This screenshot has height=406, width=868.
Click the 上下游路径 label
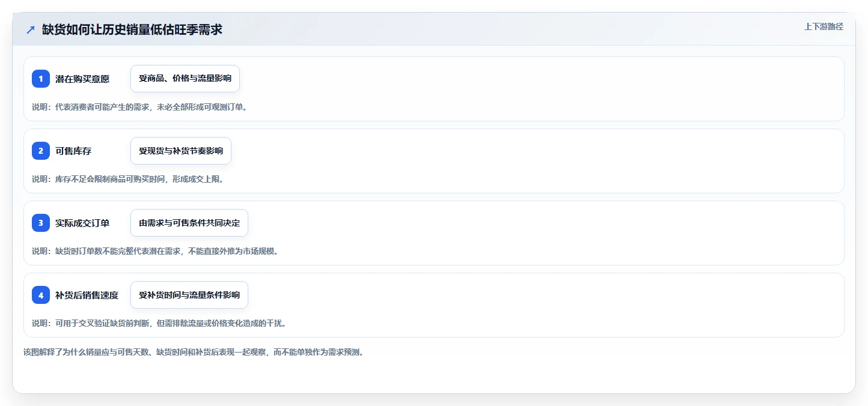tap(824, 26)
